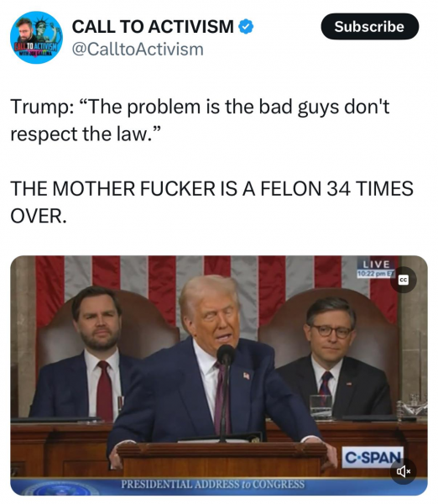The width and height of the screenshot is (438, 504).
Task: Click the LIVE badge on the video
Action: pyautogui.click(x=377, y=265)
